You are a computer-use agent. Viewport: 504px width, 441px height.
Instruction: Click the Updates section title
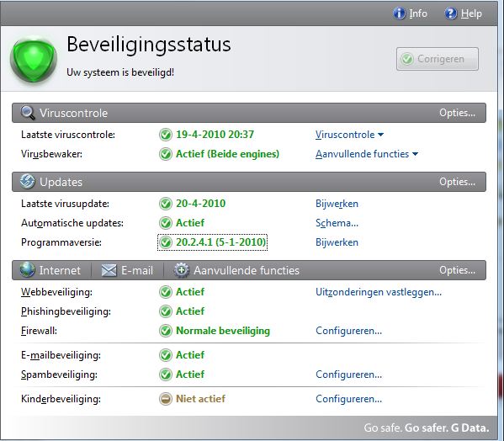61,183
